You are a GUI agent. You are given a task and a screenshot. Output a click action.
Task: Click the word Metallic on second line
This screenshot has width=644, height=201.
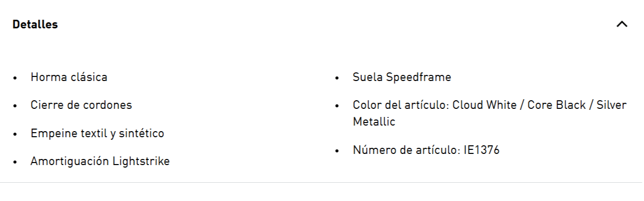(x=374, y=122)
